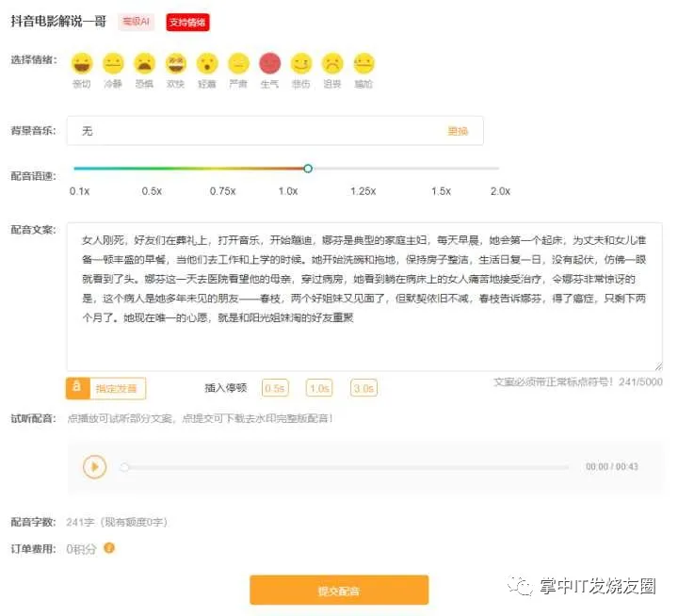Choose the 恐惧 (fear) emotion emoji
Screen dimensions: 678x616
tap(144, 64)
